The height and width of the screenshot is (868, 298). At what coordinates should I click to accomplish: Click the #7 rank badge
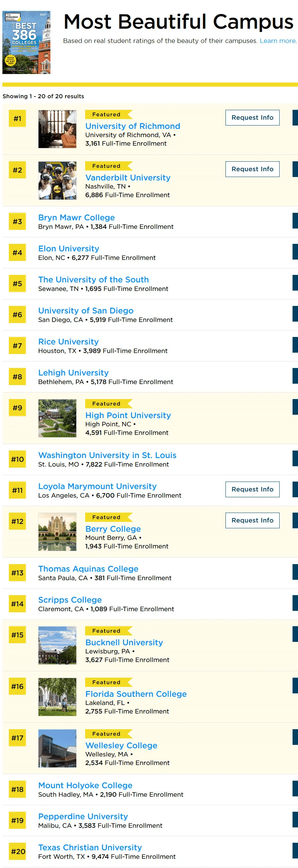17,345
